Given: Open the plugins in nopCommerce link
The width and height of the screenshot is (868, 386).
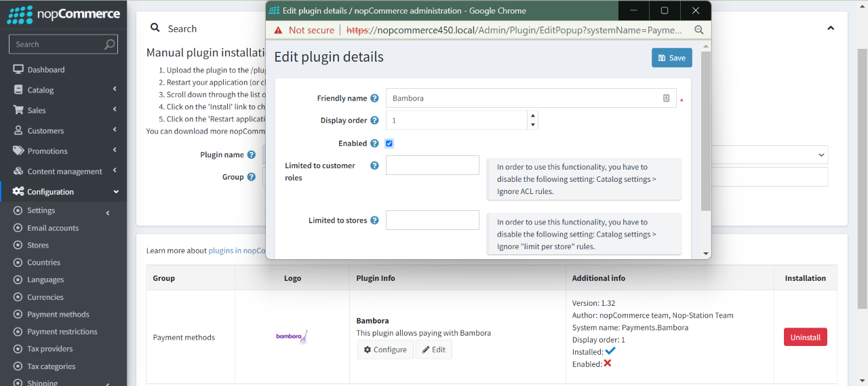Looking at the screenshot, I should tap(237, 250).
